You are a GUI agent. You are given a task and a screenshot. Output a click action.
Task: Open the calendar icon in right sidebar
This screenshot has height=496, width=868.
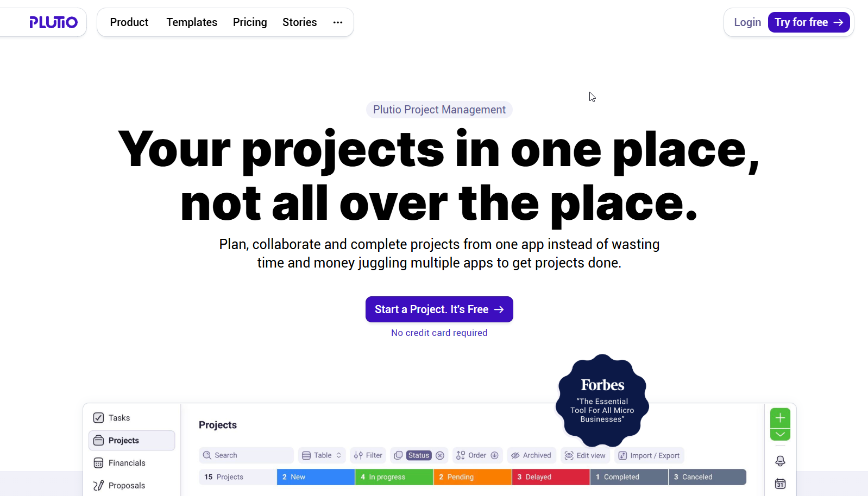780,484
